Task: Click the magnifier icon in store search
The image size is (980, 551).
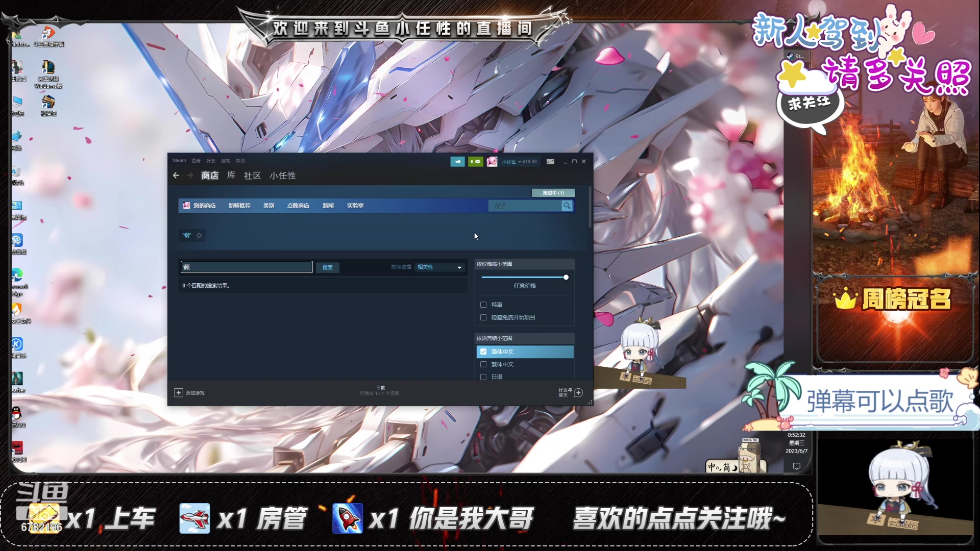Action: [567, 206]
